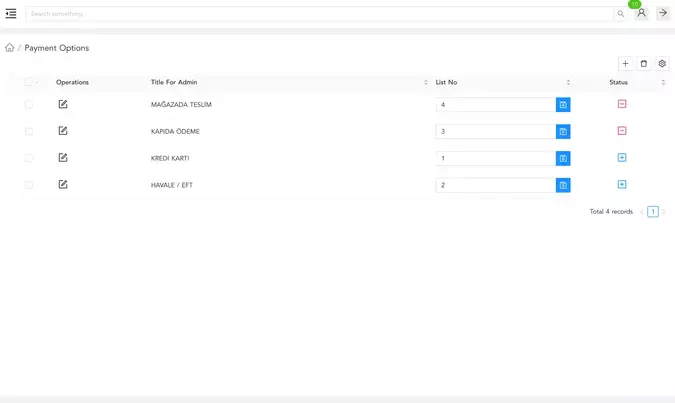Sort by Title For Admin column
The width and height of the screenshot is (675, 403).
point(426,82)
